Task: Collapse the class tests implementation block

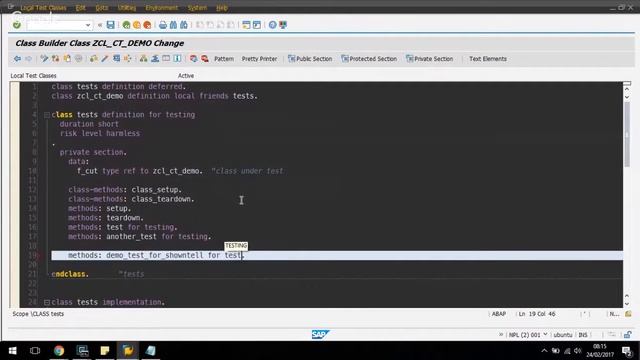Action: coord(47,302)
